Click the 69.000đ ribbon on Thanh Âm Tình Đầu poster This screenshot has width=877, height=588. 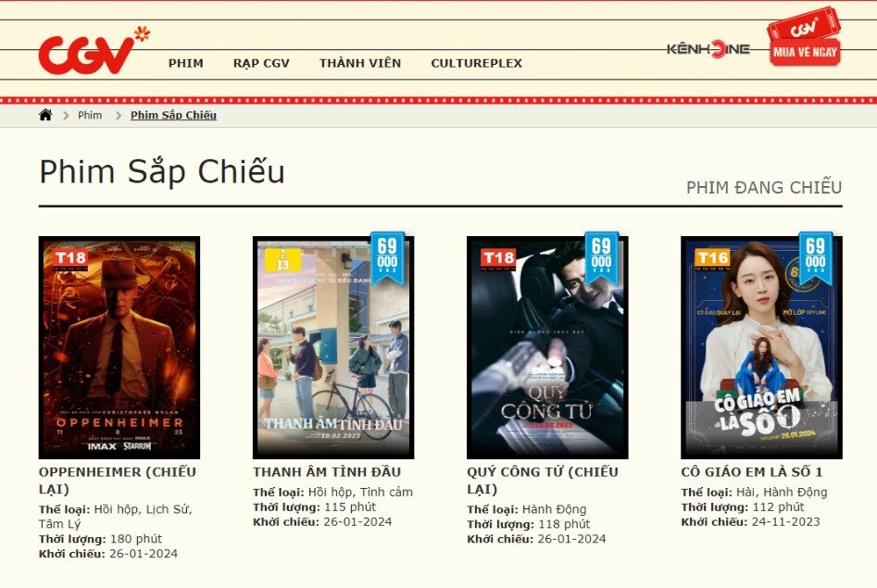(x=385, y=256)
